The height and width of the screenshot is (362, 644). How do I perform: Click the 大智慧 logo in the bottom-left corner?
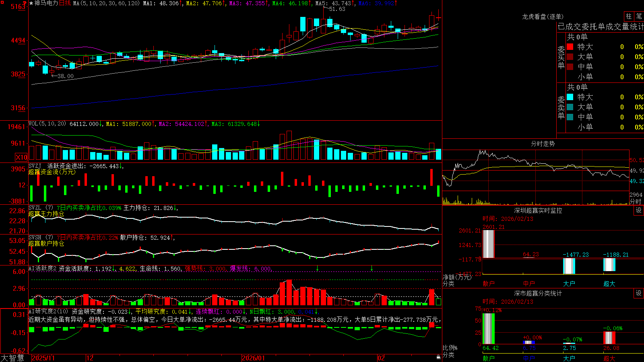tap(12, 358)
